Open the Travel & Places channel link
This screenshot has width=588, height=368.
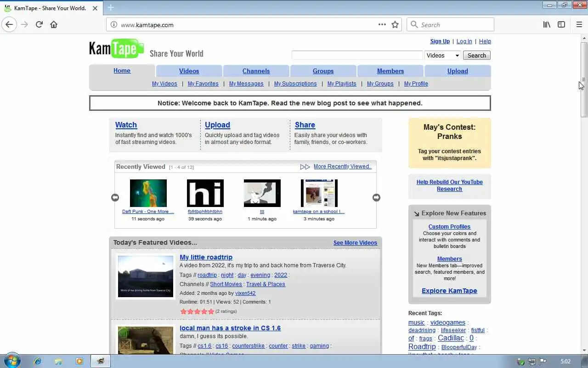tap(266, 284)
